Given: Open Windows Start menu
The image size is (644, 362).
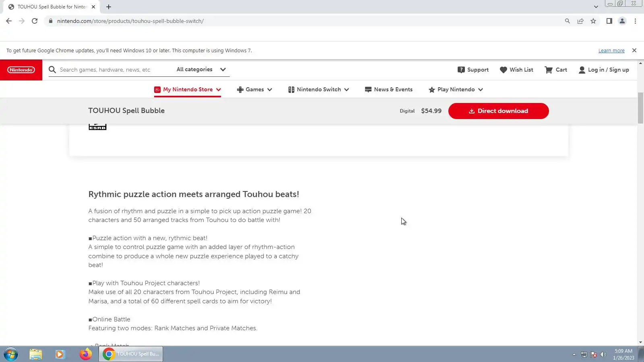Looking at the screenshot, I should (x=11, y=354).
